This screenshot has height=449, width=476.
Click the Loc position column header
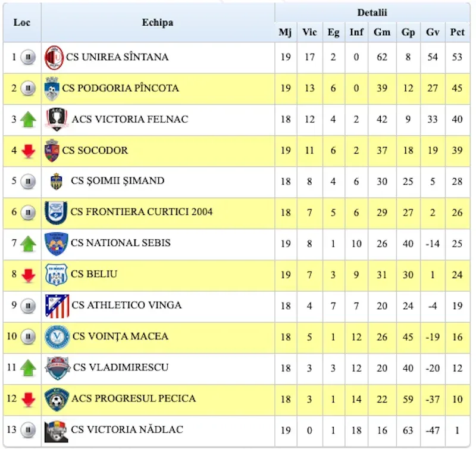point(22,23)
